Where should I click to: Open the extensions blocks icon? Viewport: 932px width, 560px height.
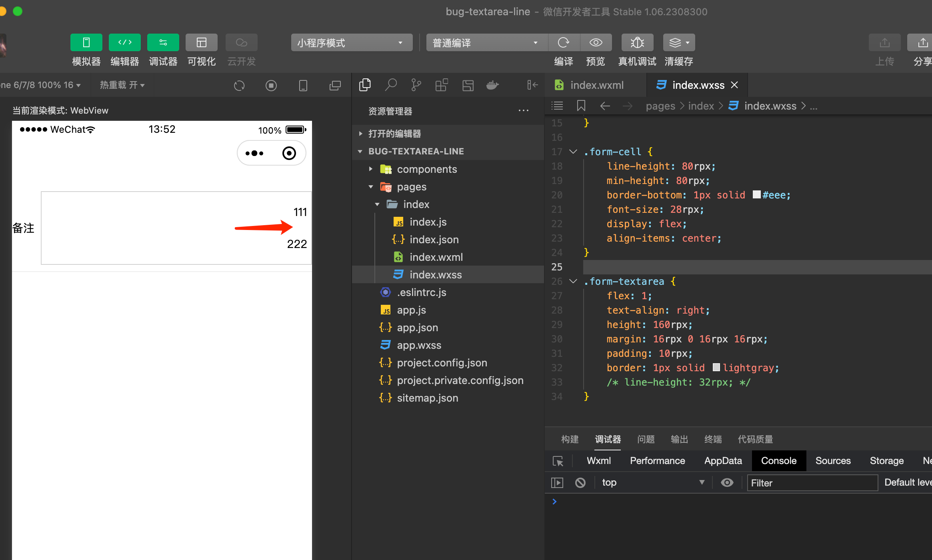click(x=442, y=85)
